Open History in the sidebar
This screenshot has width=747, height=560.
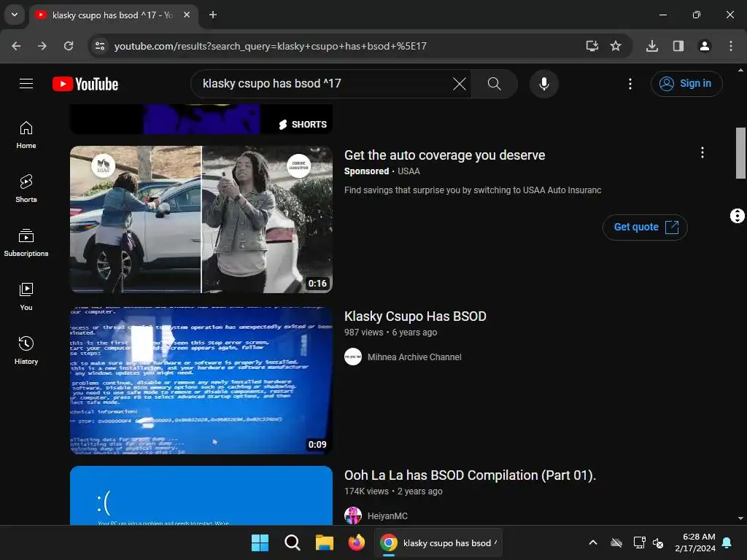26,350
